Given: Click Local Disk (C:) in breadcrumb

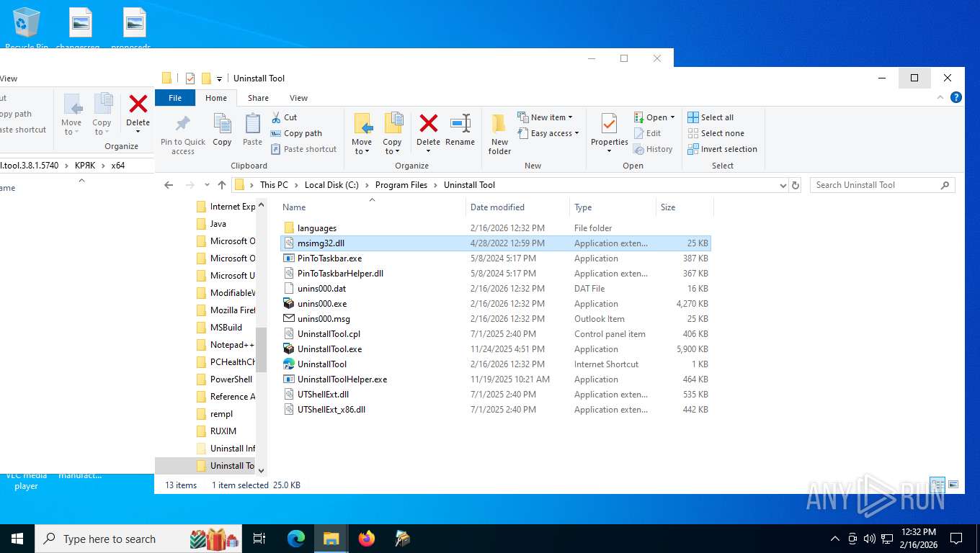Looking at the screenshot, I should point(331,185).
